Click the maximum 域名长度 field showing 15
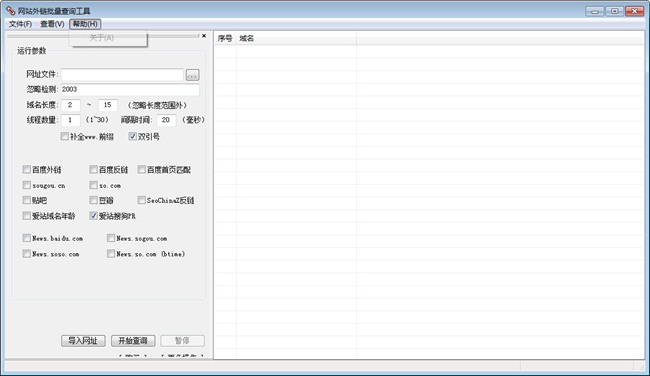The height and width of the screenshot is (376, 650). pos(108,105)
